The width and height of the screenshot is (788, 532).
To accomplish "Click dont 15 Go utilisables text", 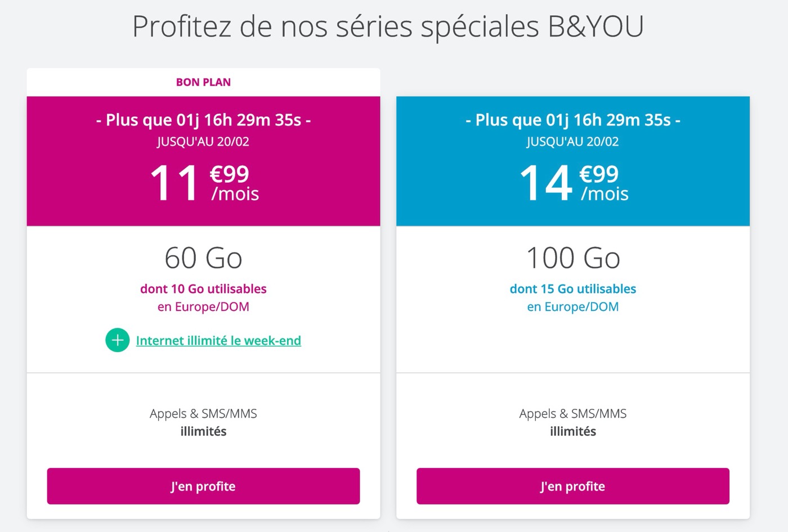I will pos(573,289).
